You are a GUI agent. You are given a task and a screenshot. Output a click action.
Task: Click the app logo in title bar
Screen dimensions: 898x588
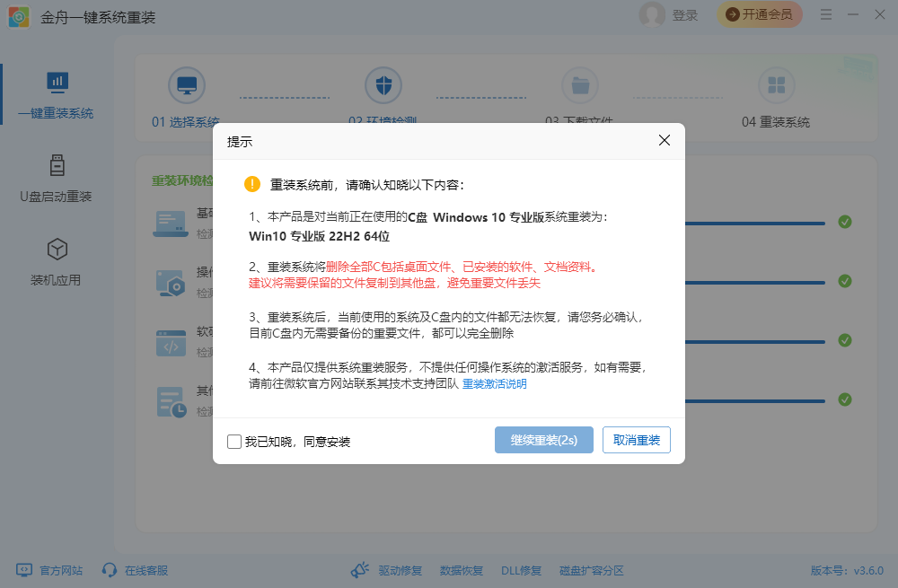(x=19, y=16)
